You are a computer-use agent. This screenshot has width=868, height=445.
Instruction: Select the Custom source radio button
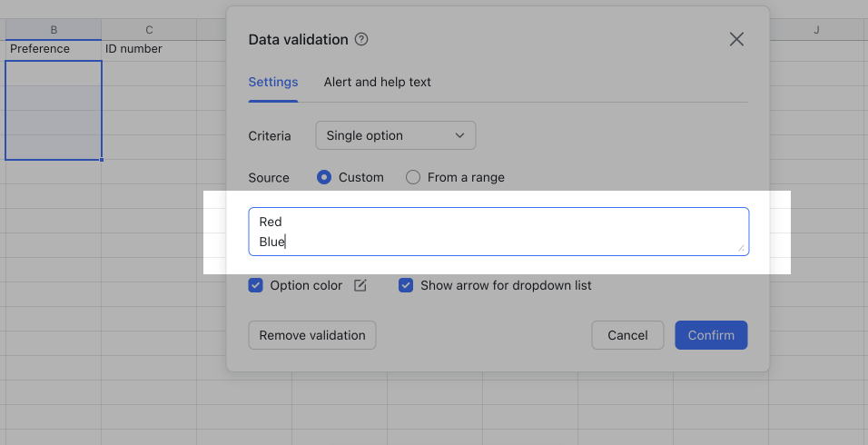(324, 178)
